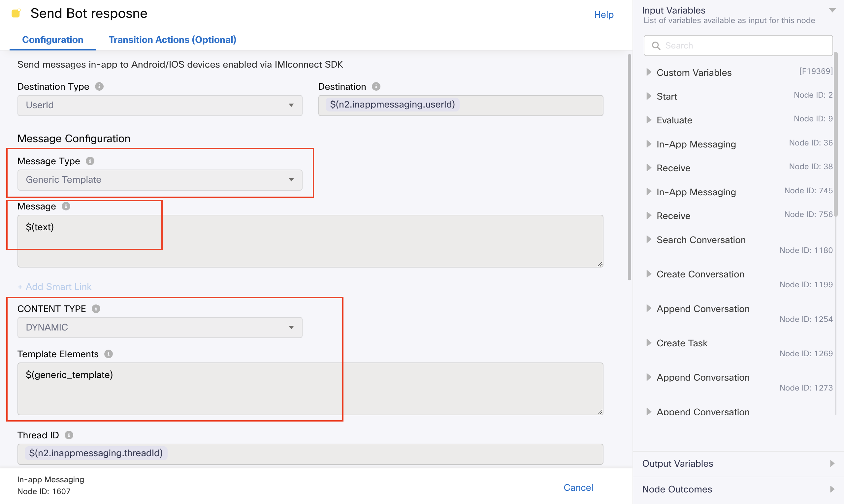Click the Message Configuration heading

(x=74, y=139)
